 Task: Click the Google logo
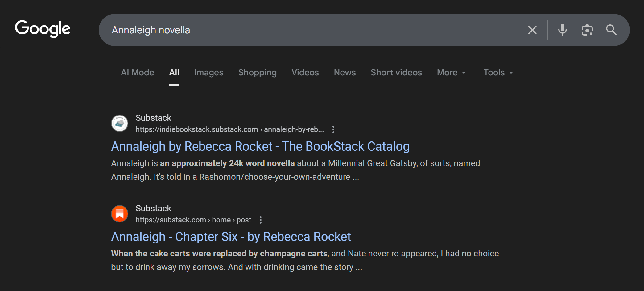[x=43, y=29]
